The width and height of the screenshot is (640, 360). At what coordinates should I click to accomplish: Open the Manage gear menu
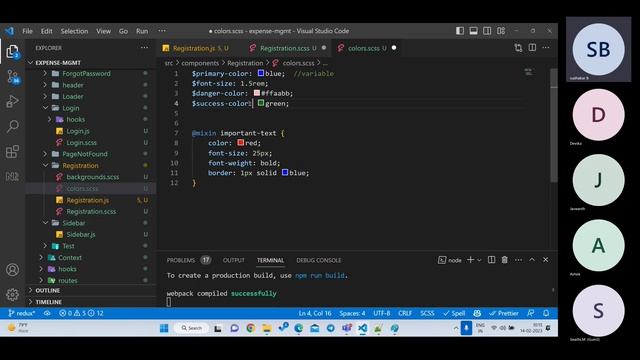coord(12,294)
